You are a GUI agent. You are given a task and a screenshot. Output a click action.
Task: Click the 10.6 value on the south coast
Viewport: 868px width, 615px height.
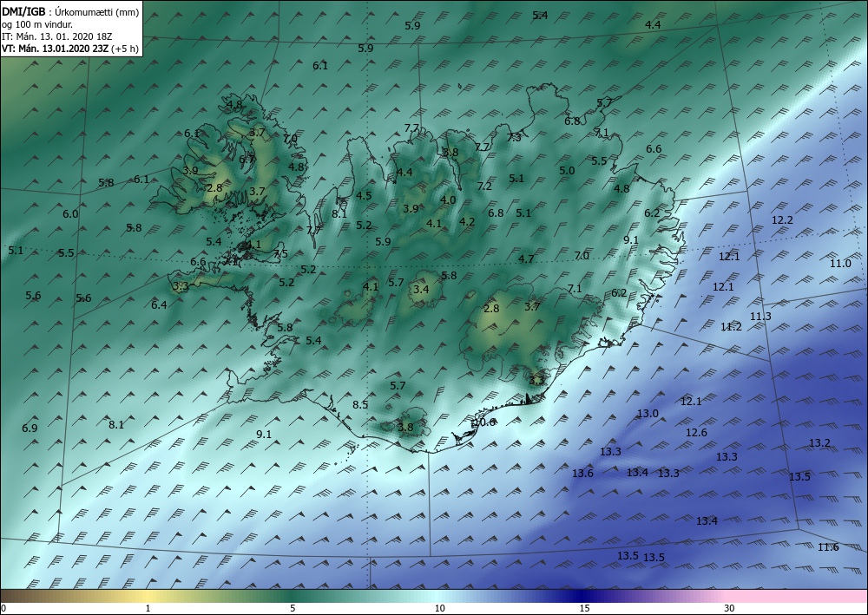(x=484, y=422)
